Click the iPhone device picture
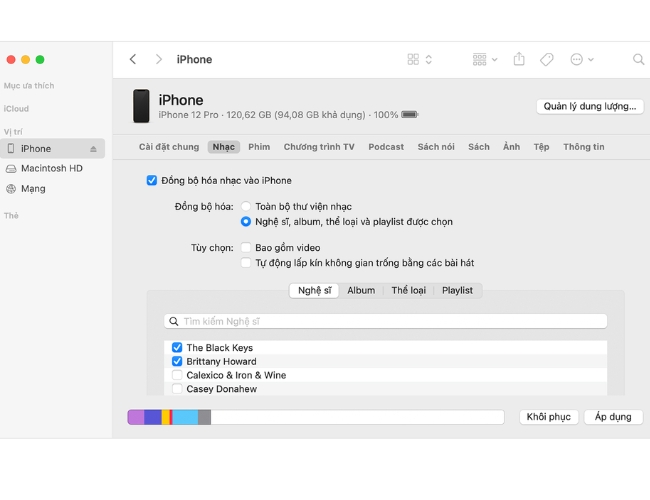650x500 pixels. [x=141, y=106]
